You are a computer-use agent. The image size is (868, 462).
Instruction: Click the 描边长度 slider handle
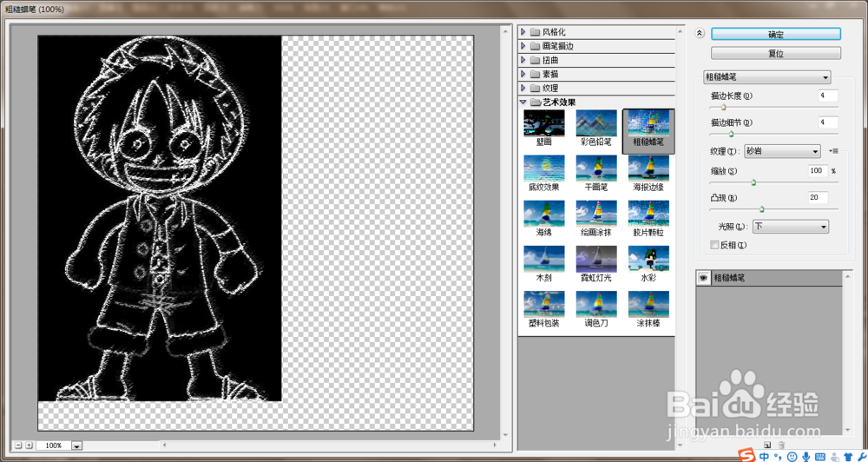point(724,107)
